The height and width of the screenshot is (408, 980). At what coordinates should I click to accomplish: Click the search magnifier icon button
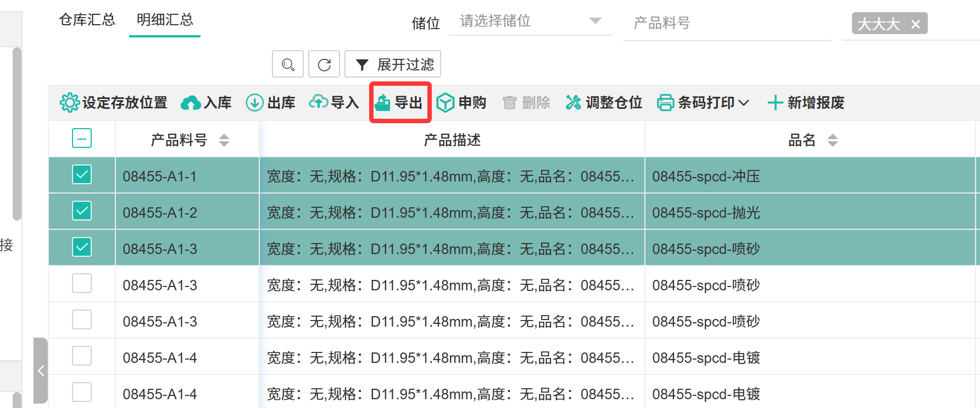click(288, 65)
